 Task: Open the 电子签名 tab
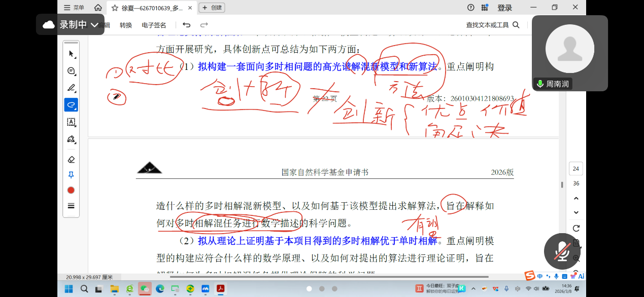click(x=154, y=25)
